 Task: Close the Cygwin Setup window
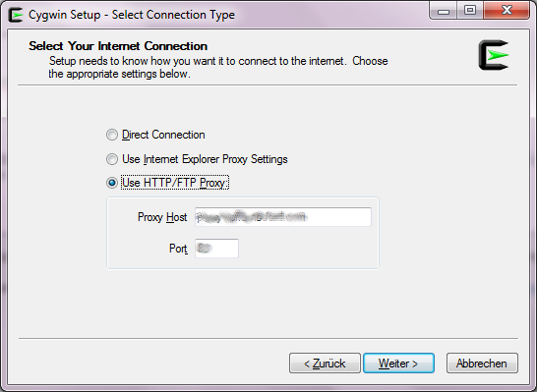coord(507,11)
